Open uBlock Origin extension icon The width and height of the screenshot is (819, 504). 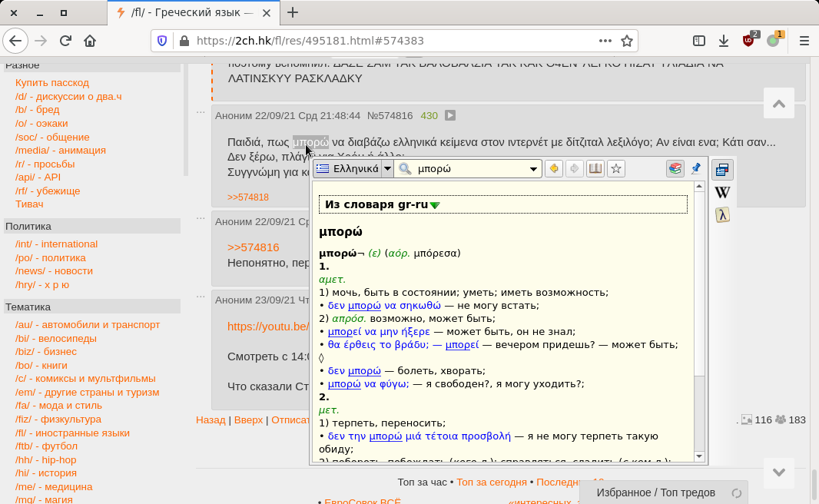point(748,41)
